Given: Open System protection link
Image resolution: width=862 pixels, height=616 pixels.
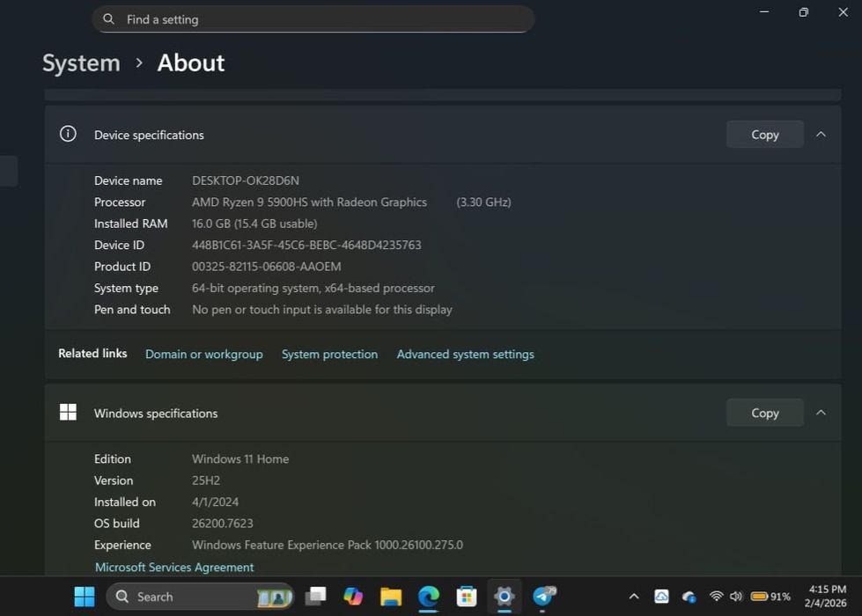Looking at the screenshot, I should pos(330,355).
